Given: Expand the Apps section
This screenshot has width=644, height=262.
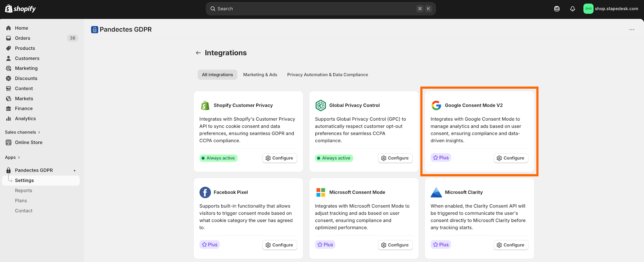Looking at the screenshot, I should (13, 157).
